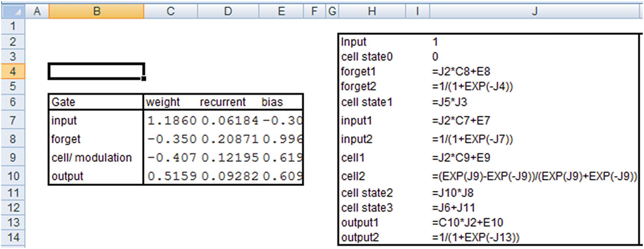
Task: Select column B header
Action: tap(96, 12)
